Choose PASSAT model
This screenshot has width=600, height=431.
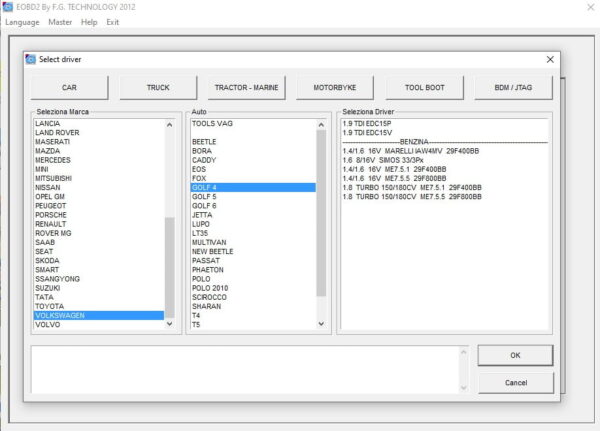point(253,261)
